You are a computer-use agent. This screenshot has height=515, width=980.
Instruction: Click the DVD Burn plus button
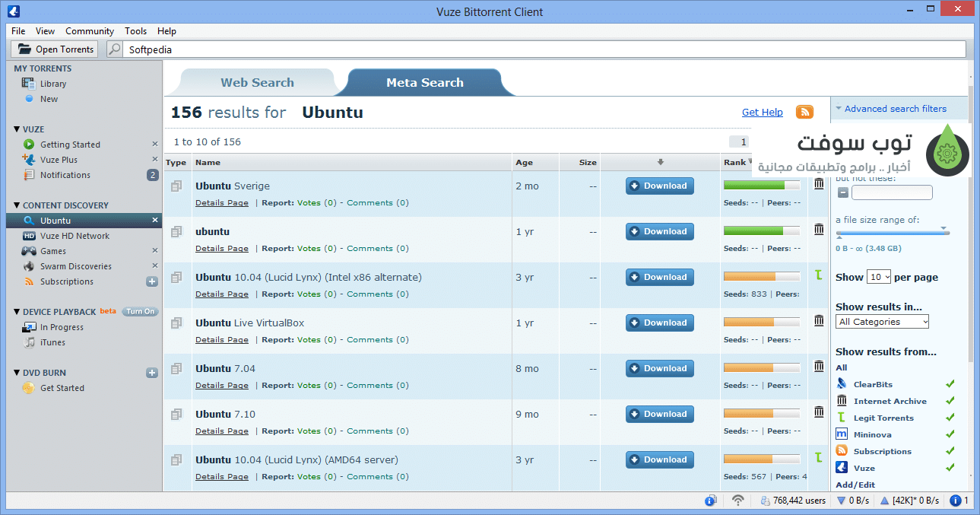click(x=152, y=373)
